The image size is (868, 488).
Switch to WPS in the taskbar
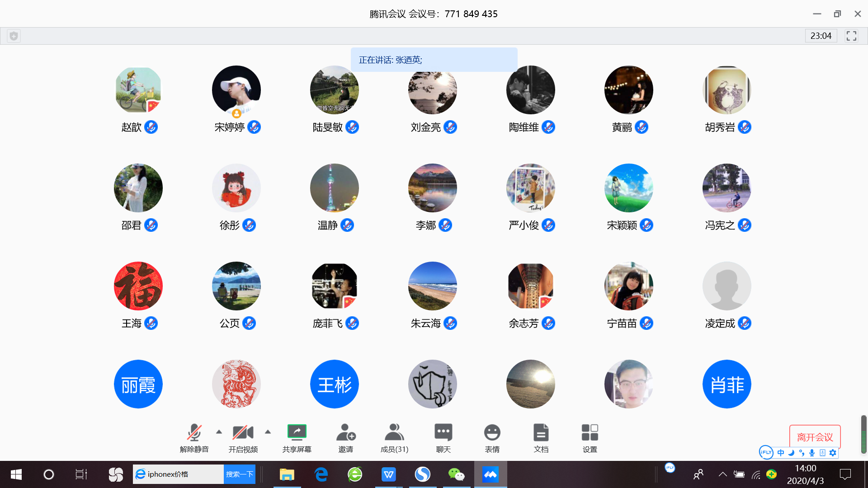388,474
